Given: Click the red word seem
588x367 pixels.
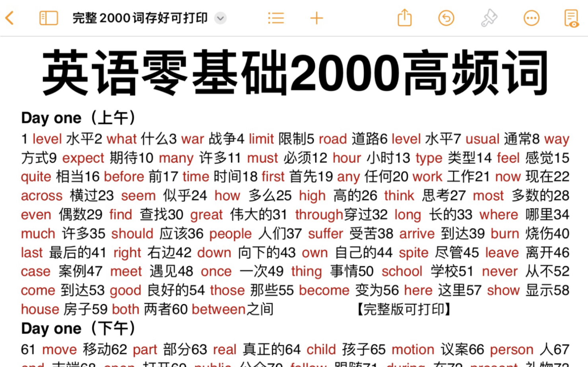Looking at the screenshot, I should coord(138,196).
